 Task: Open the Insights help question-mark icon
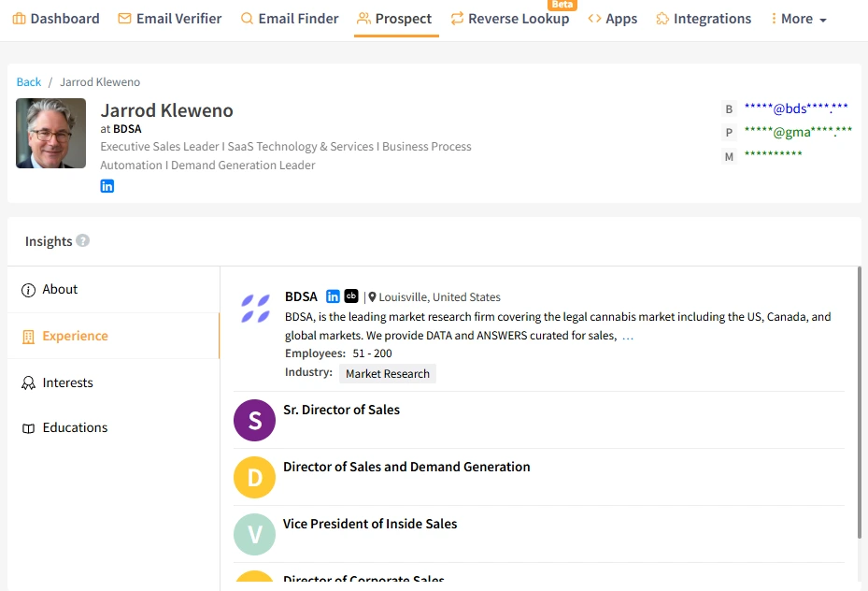point(82,241)
